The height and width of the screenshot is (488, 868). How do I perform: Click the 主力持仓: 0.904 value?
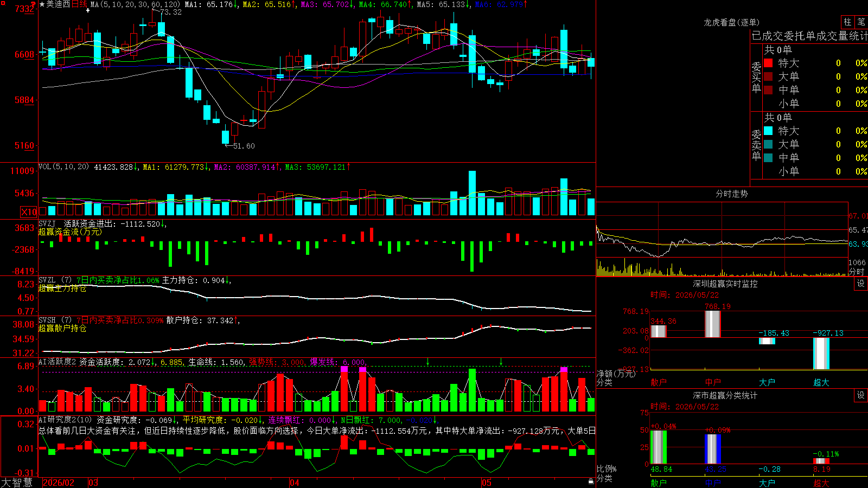pos(196,280)
